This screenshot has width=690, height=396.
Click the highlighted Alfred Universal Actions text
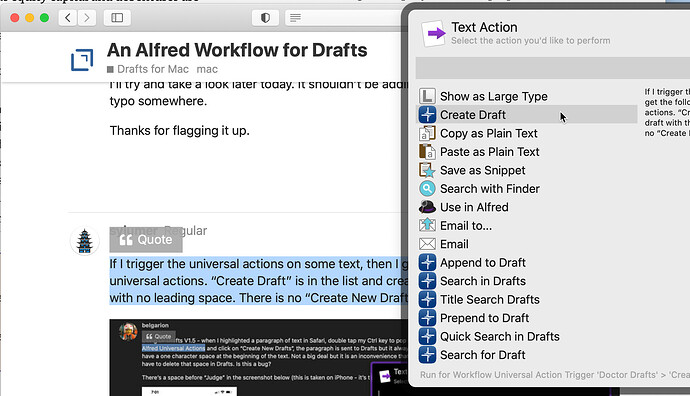coord(173,348)
